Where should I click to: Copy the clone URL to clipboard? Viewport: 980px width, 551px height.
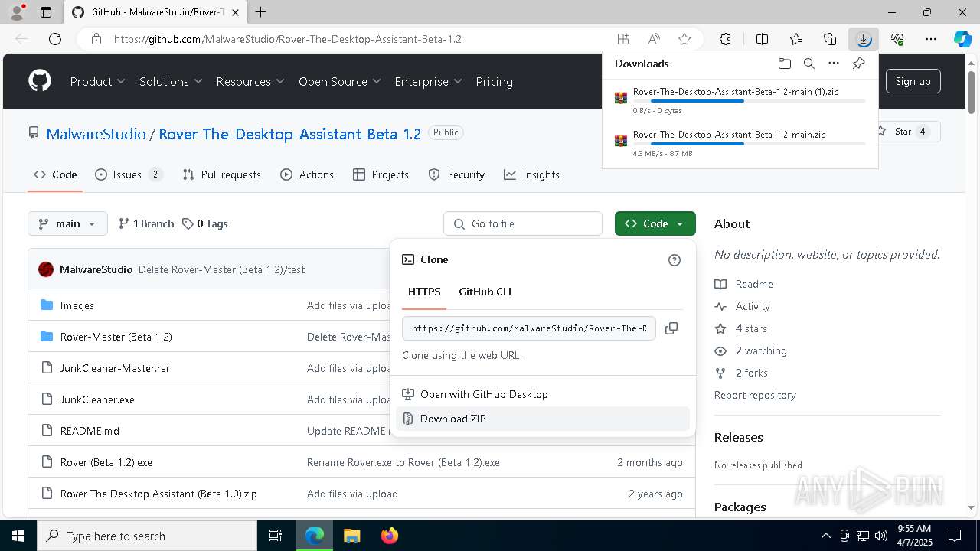click(x=671, y=328)
